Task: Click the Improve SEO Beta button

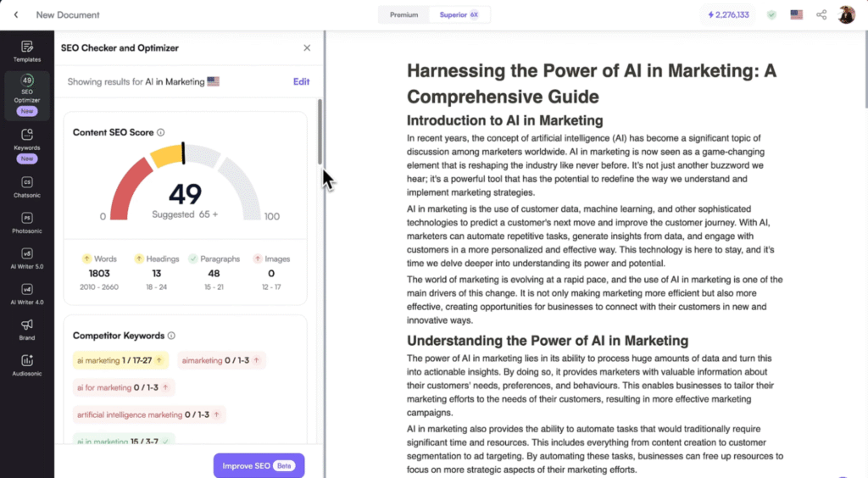Action: pos(259,466)
